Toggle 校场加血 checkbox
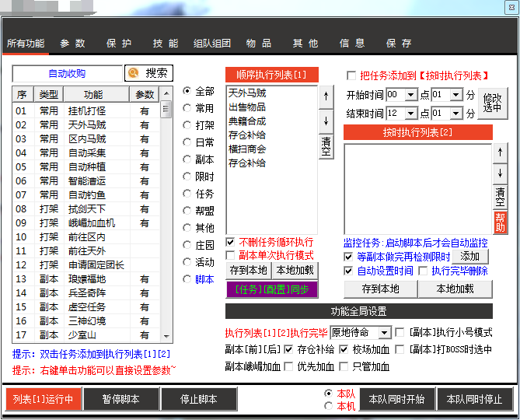This screenshot has height=420, width=520. 344,349
